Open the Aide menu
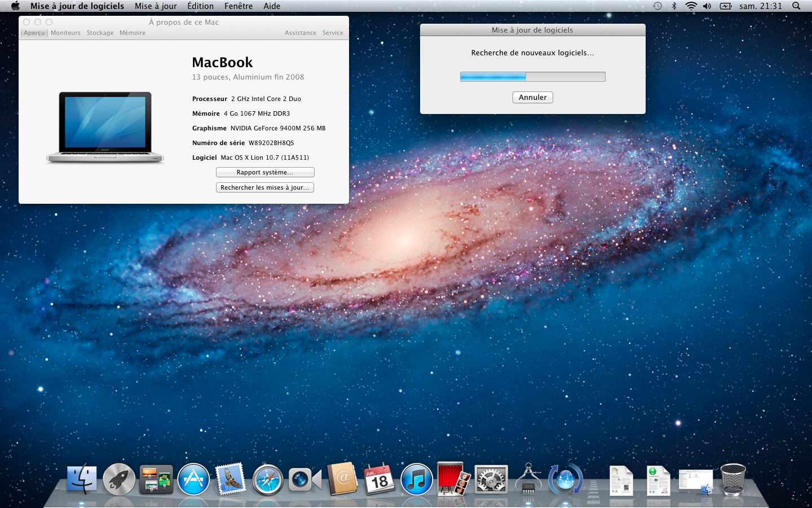Viewport: 812px width, 508px height. (x=272, y=6)
